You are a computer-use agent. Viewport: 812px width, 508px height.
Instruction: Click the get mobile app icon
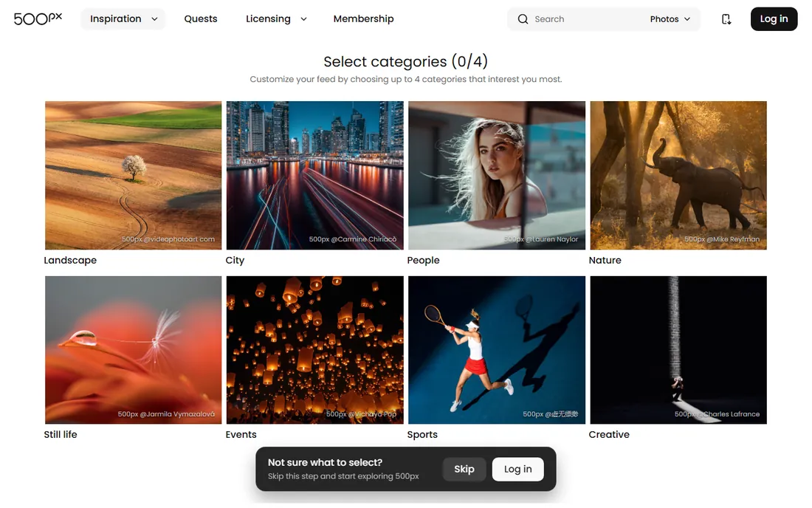coord(726,19)
